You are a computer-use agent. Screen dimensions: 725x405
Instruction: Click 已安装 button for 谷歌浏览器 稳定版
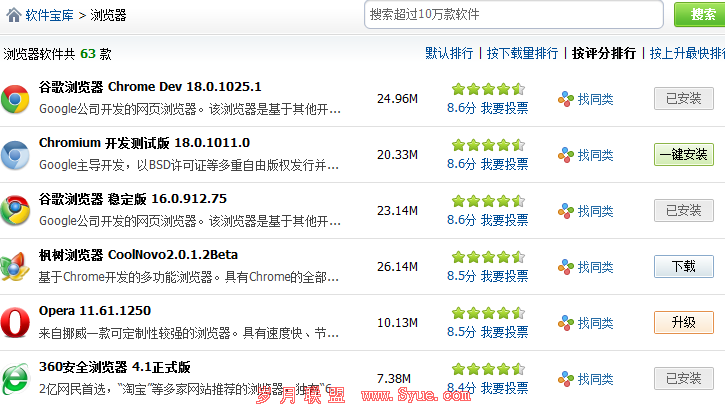coord(684,210)
